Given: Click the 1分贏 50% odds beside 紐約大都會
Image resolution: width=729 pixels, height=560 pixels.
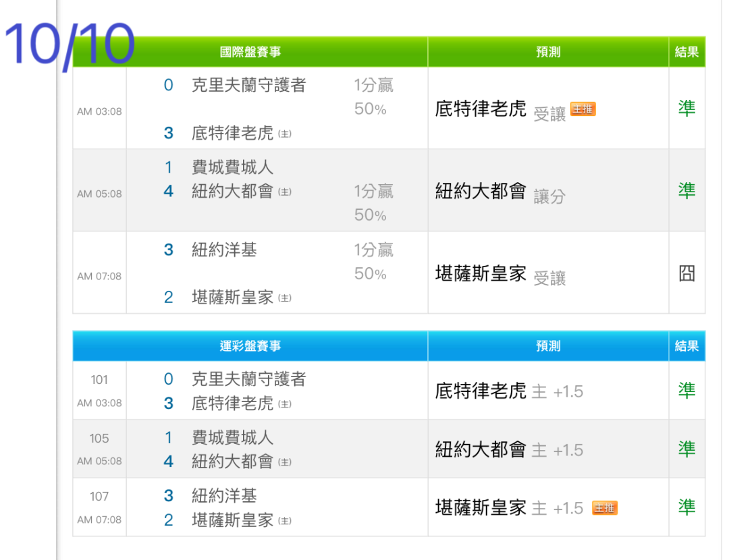Looking at the screenshot, I should pos(373,202).
